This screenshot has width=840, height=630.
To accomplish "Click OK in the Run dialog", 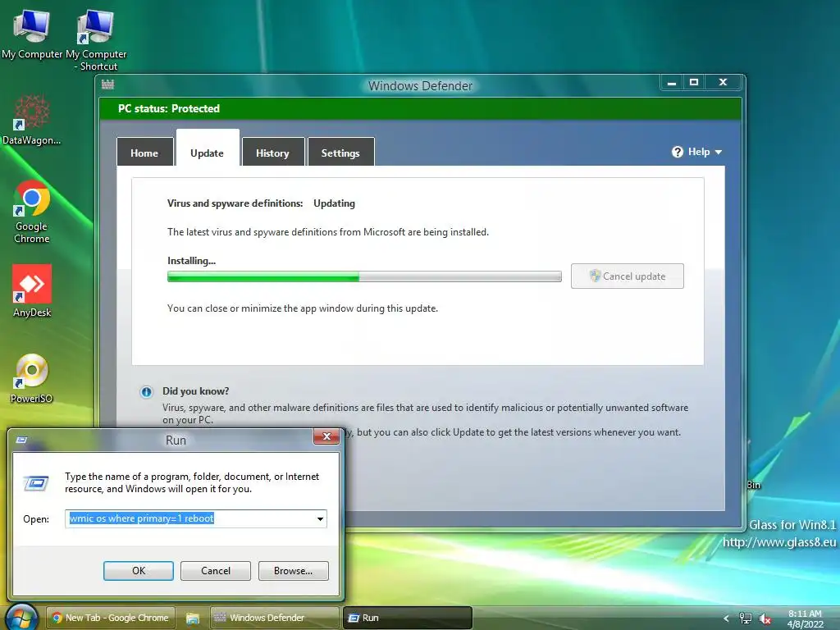I will coord(138,571).
